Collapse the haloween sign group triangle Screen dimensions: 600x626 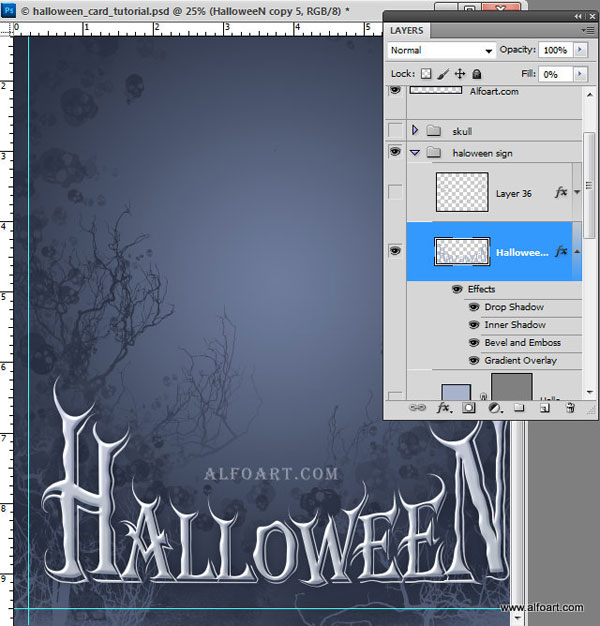pos(415,153)
